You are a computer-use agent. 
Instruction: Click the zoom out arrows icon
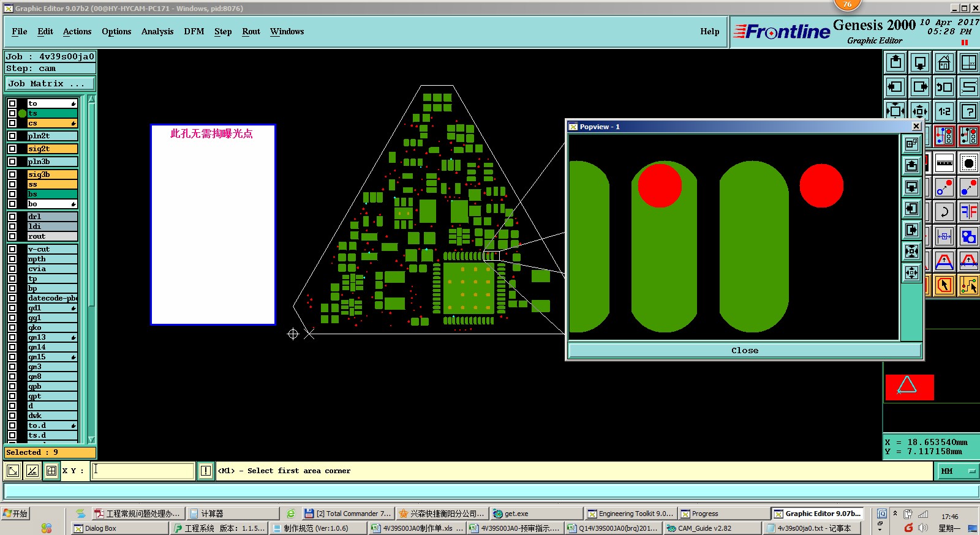click(920, 111)
